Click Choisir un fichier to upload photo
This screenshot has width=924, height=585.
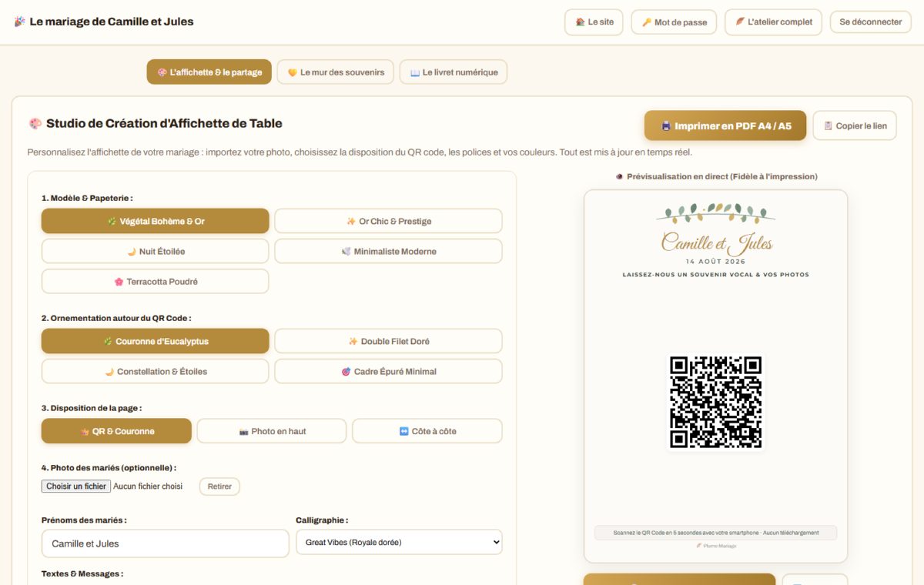[x=76, y=486]
